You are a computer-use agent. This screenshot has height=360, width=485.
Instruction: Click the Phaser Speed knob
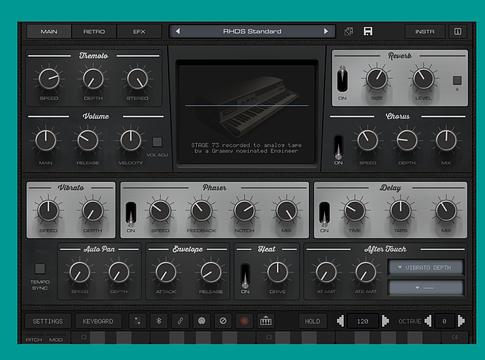pos(160,211)
